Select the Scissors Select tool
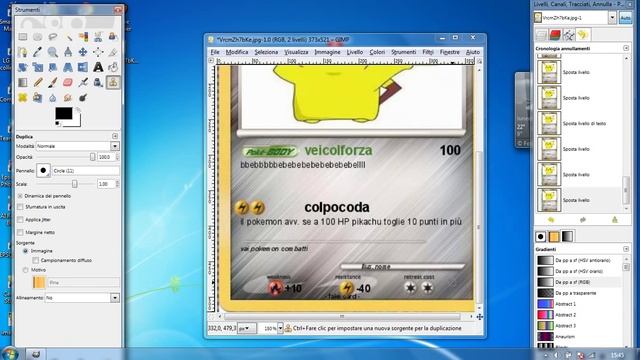Screen dimensions: 640x360 pos(98,37)
